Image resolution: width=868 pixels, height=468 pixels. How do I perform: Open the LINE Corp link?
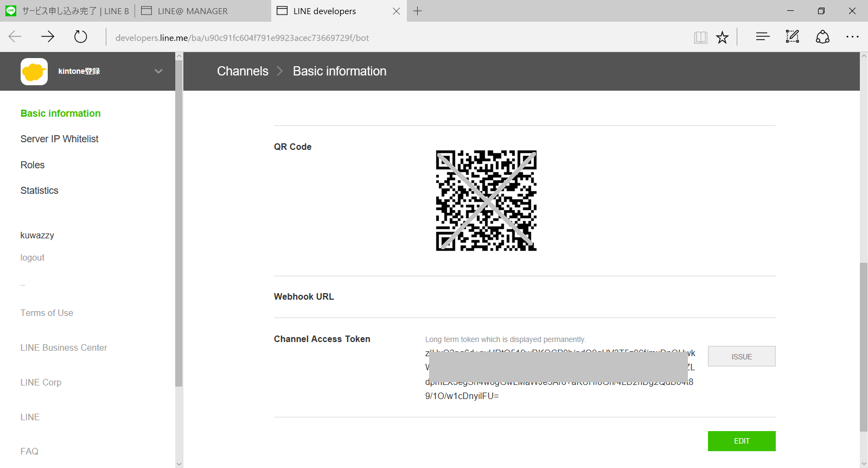tap(41, 382)
